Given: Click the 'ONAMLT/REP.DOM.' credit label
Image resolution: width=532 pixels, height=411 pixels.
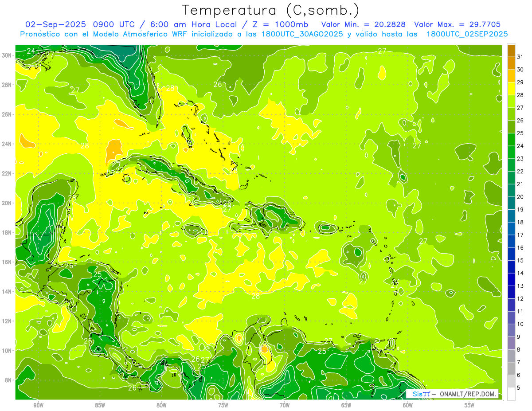Looking at the screenshot, I should pyautogui.click(x=467, y=394).
